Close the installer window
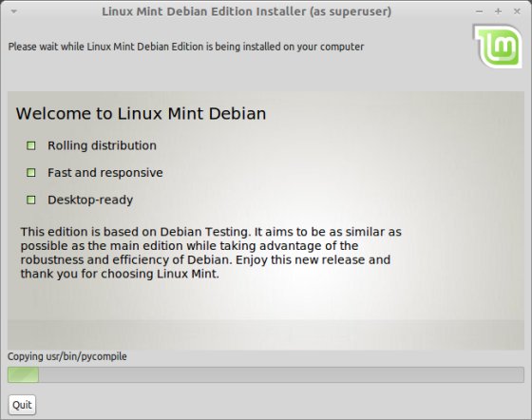The image size is (532, 420). coord(517,11)
